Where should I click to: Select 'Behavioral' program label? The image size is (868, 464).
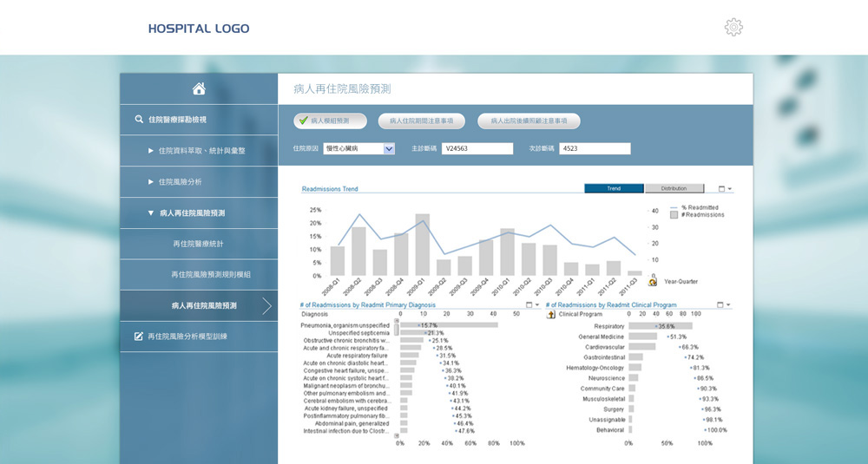[x=610, y=430]
